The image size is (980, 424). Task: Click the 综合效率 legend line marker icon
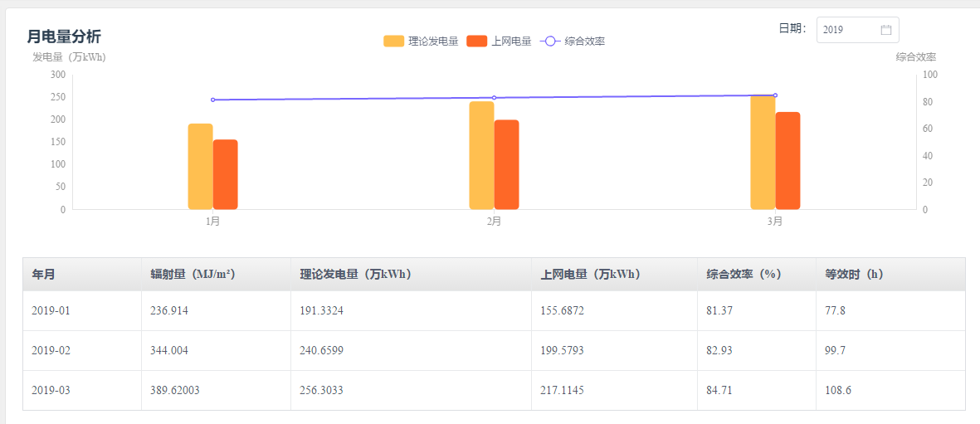(x=550, y=41)
